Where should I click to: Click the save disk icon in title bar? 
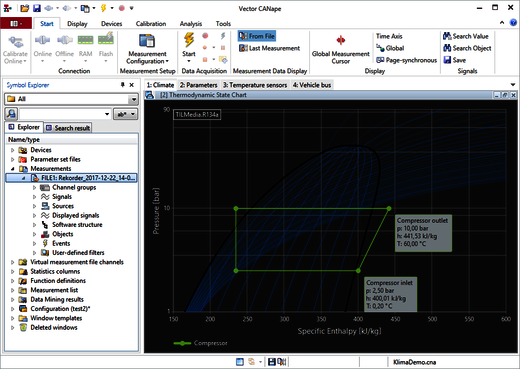point(36,8)
